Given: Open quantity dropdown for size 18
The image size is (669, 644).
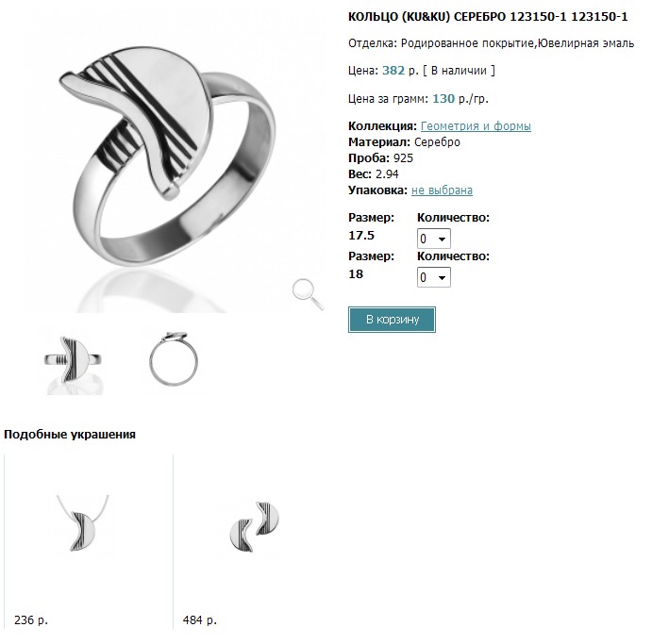Looking at the screenshot, I should tap(433, 277).
